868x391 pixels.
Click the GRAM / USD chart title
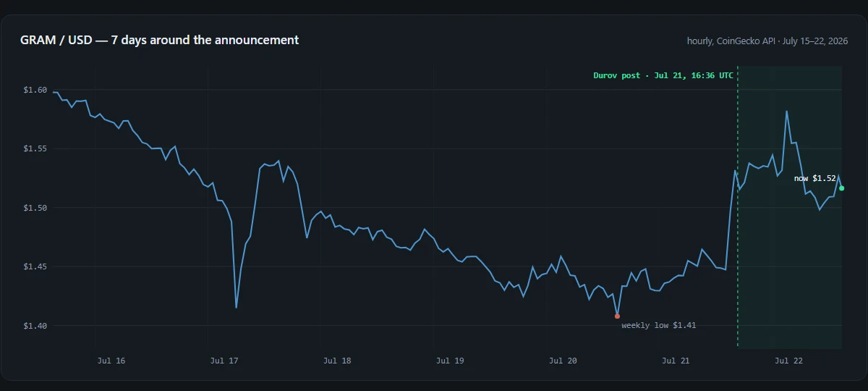coord(159,40)
